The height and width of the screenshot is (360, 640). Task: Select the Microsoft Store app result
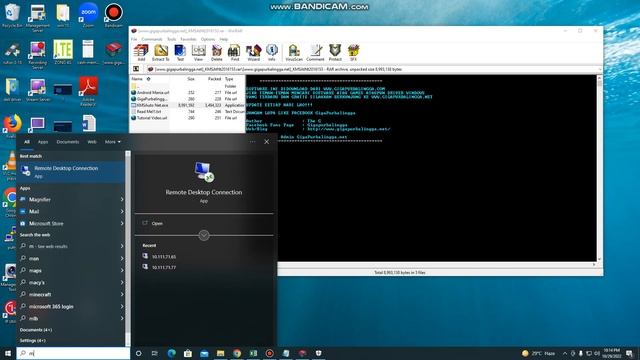[67, 223]
